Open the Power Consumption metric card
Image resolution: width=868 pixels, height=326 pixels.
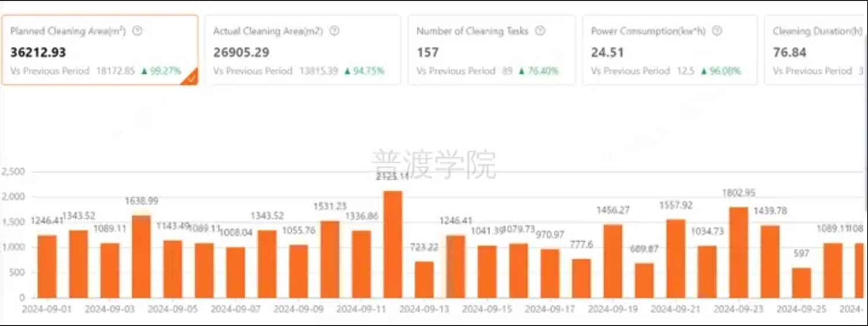[669, 50]
